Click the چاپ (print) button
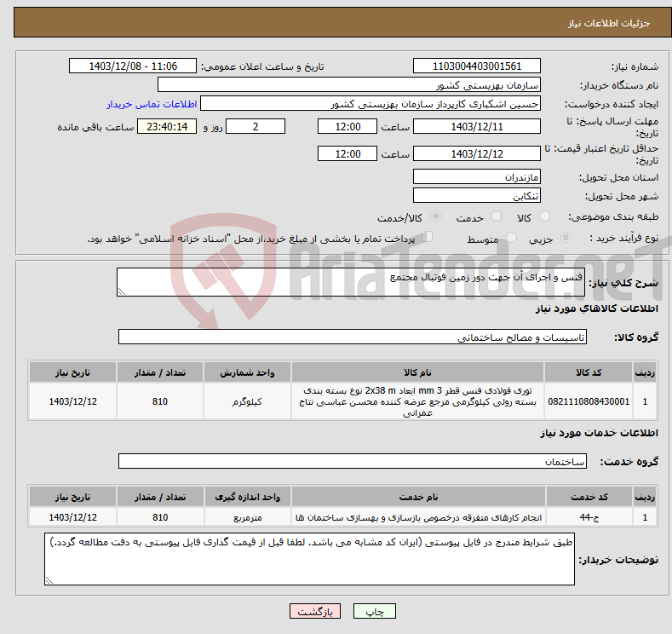The image size is (672, 634). click(x=374, y=611)
